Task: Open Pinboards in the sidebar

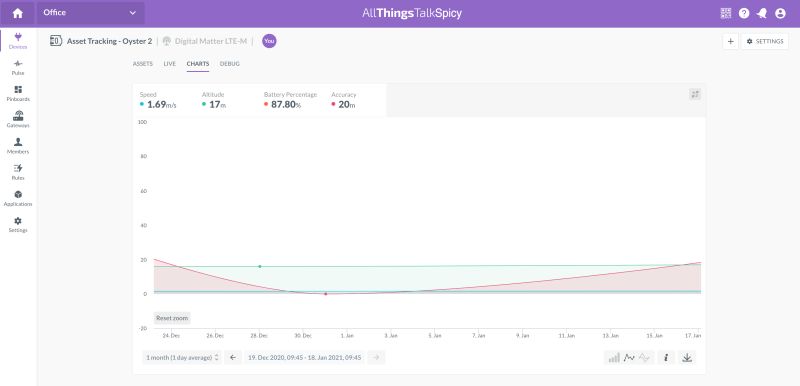Action: click(18, 93)
